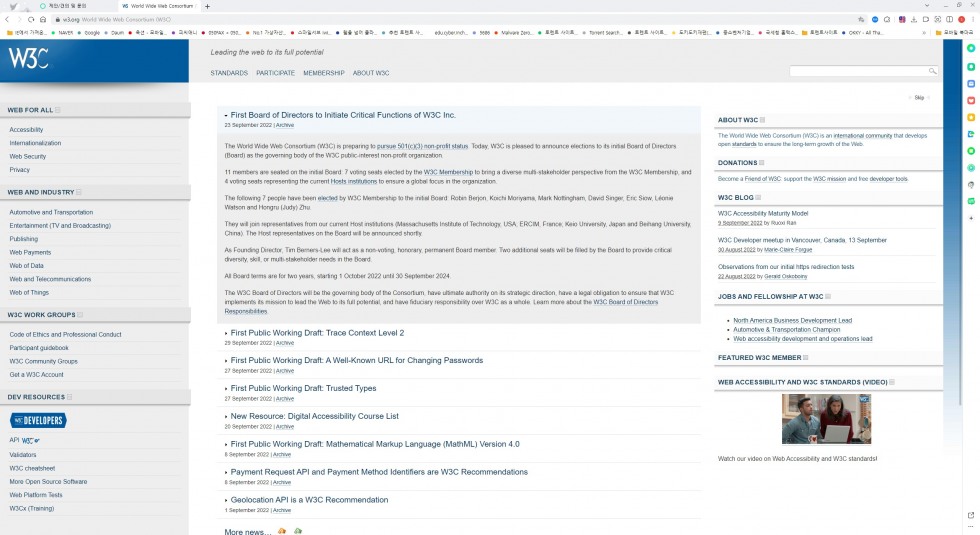980x535 pixels.
Task: Expand the Geolocation API Recommendation item
Action: [226, 500]
